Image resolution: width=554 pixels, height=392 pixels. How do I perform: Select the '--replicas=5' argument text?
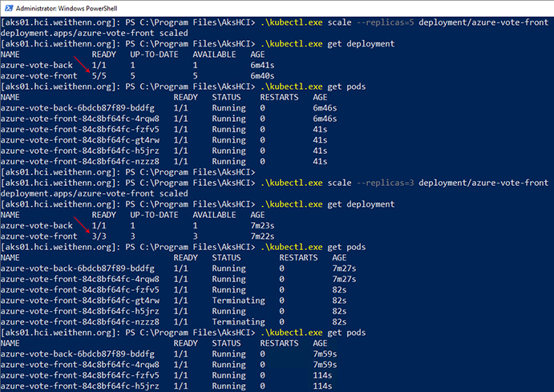pos(385,22)
